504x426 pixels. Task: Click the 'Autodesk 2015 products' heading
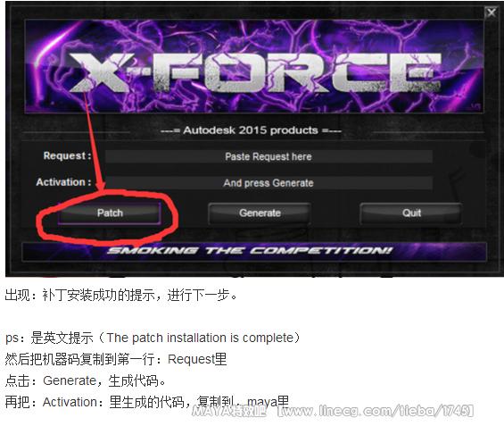tap(251, 130)
